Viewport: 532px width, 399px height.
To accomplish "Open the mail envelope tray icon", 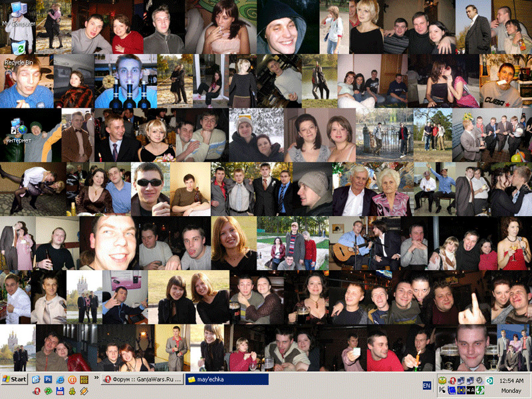I will pos(442,380).
